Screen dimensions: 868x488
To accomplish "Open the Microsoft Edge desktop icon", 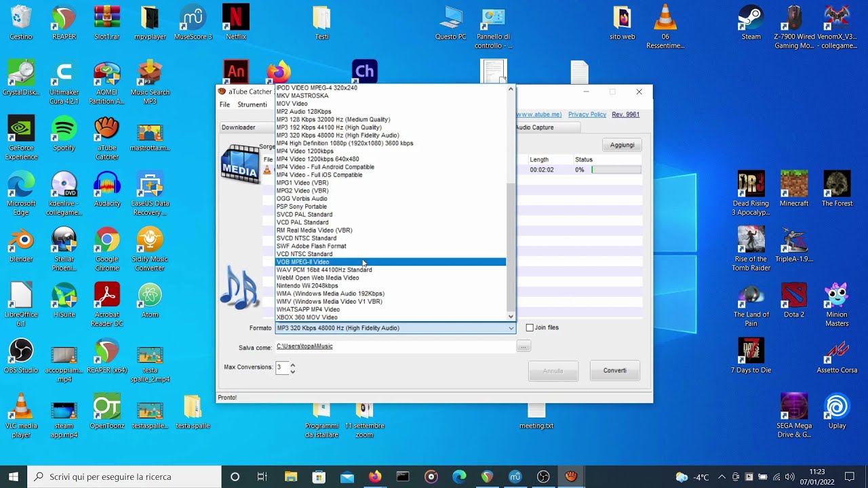I will click(x=21, y=194).
